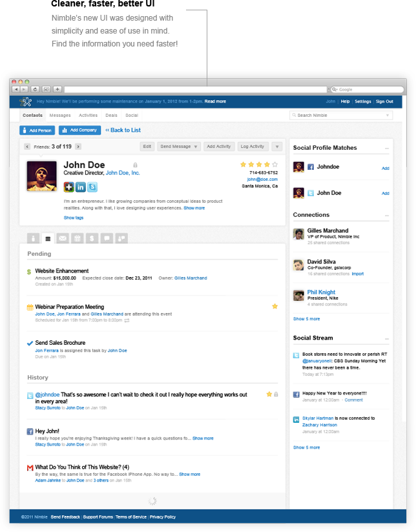Toggle the privacy lock beside John Doe name
Screen dimensions: 416x532
point(135,165)
